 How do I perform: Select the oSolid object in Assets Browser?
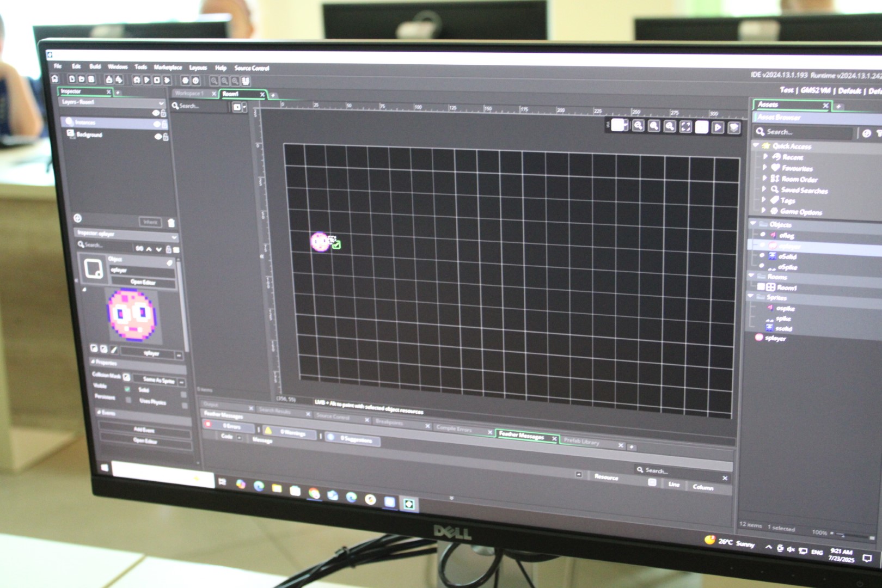[787, 256]
